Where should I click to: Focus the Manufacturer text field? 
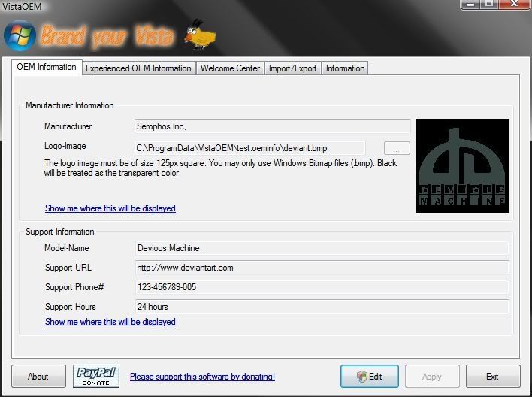pyautogui.click(x=273, y=126)
